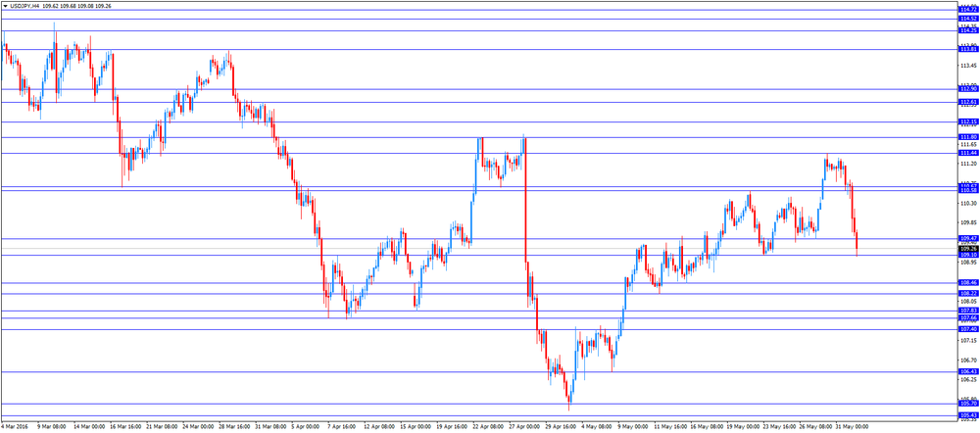Click the 4 May 08:00 time label

point(596,427)
